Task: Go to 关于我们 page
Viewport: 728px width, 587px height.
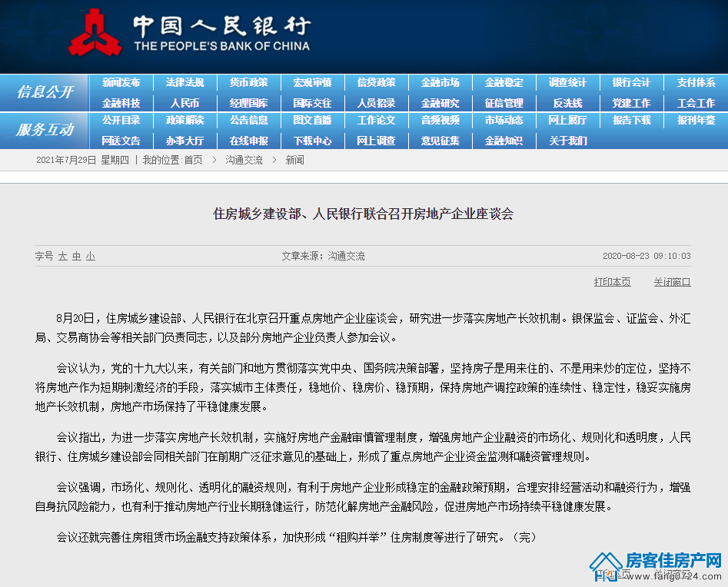Action: click(x=568, y=141)
